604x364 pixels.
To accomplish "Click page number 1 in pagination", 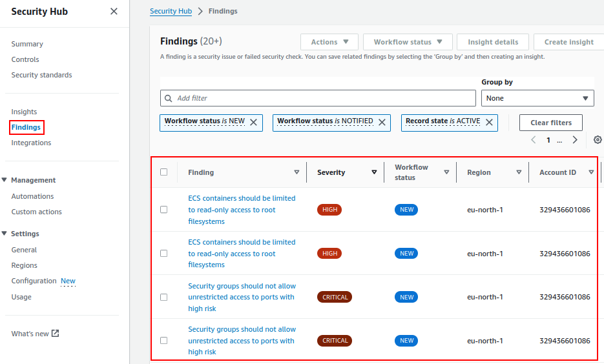I will pos(548,140).
